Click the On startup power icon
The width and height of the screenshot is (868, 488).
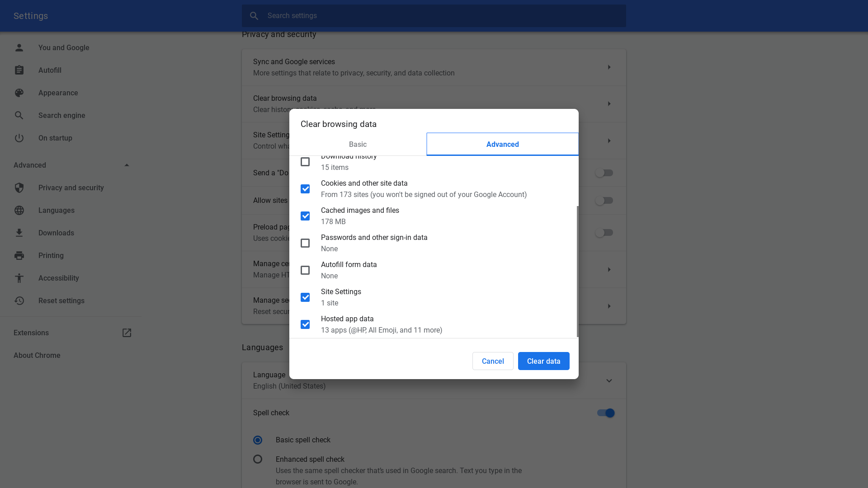[19, 138]
